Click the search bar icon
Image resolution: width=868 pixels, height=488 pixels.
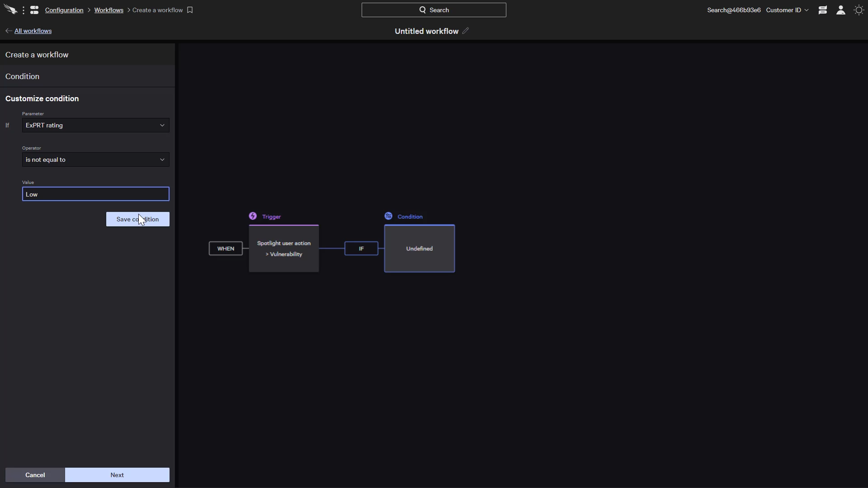point(422,9)
